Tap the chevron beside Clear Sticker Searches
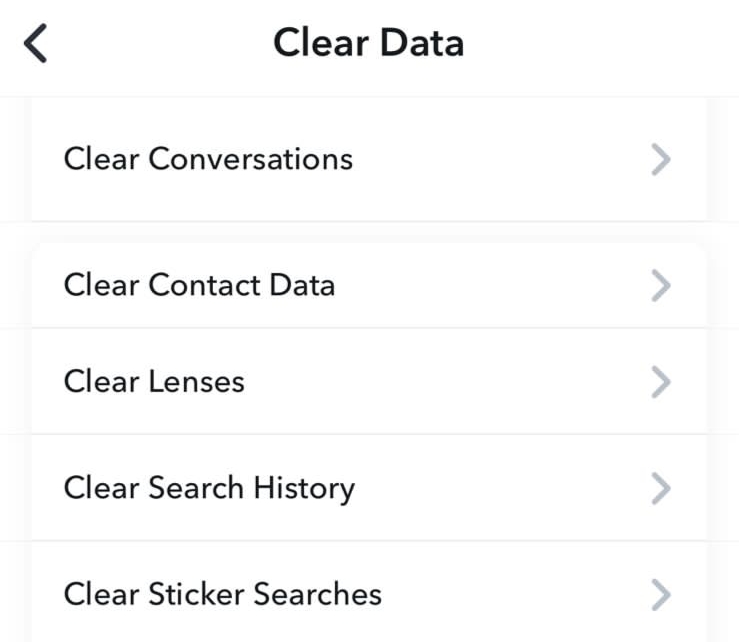739x642 pixels. point(661,595)
